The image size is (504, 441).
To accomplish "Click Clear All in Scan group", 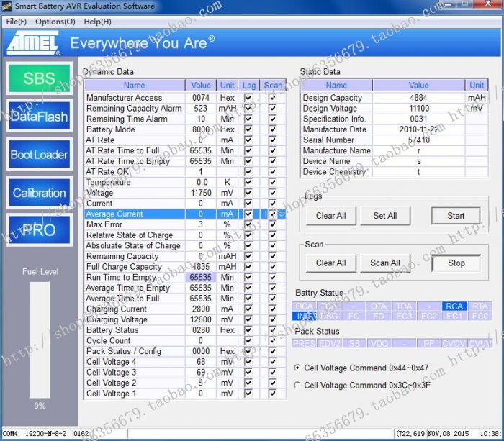I will click(x=330, y=263).
